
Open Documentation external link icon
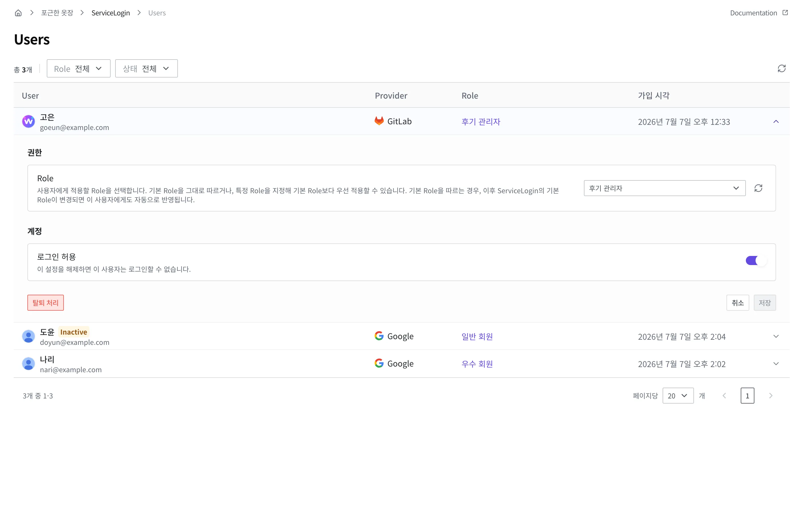(x=785, y=13)
